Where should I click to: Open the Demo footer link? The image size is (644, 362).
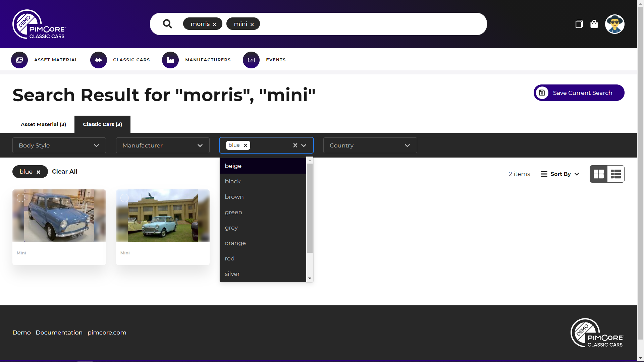coord(21,333)
